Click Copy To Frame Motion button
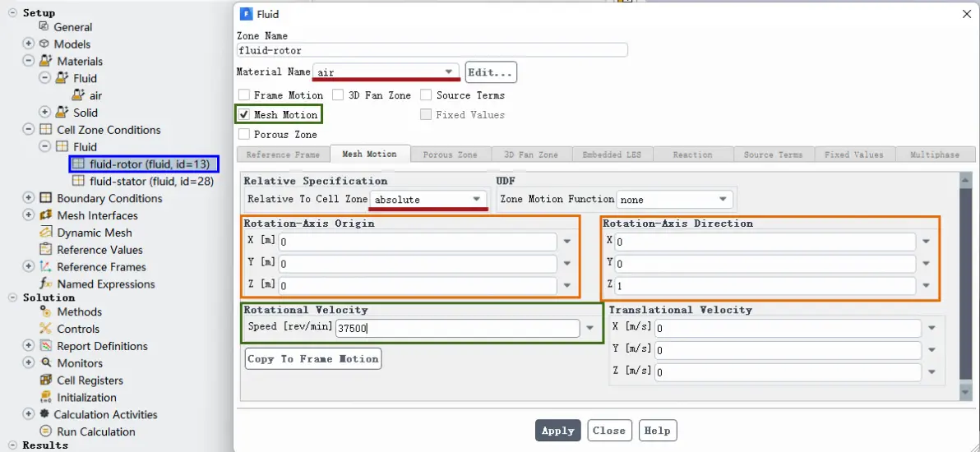Image resolution: width=980 pixels, height=452 pixels. pyautogui.click(x=313, y=359)
